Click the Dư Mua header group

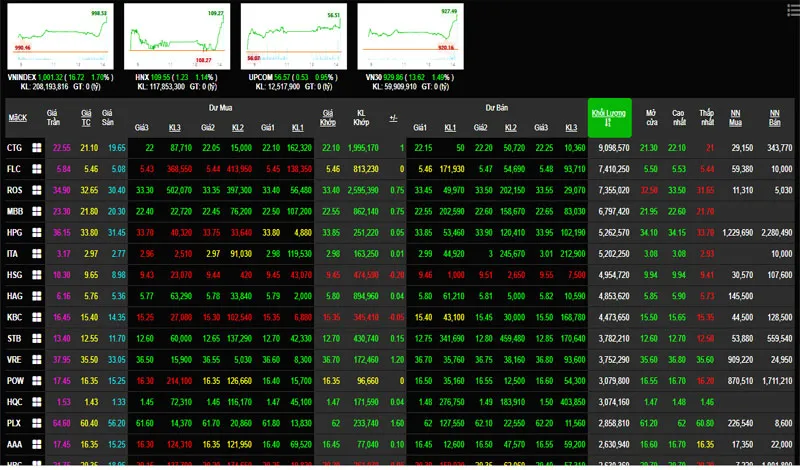(220, 108)
